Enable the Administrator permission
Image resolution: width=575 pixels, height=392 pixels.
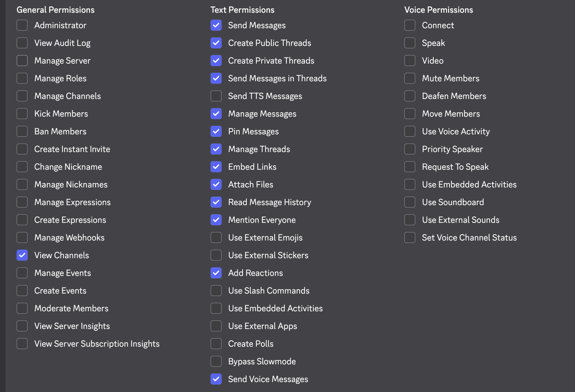pyautogui.click(x=22, y=25)
